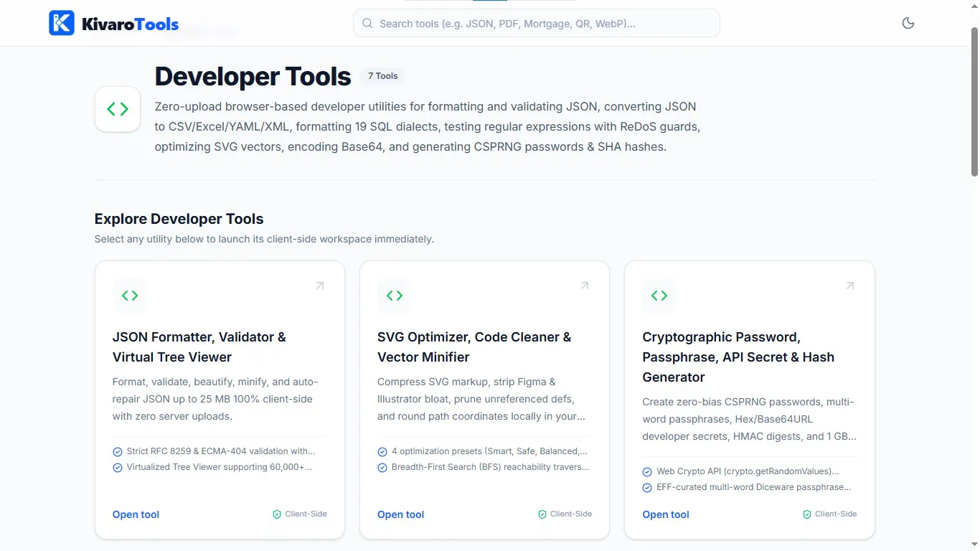The image size is (980, 551).
Task: Click the shield icon on SVG Optimizer card
Action: [x=542, y=514]
